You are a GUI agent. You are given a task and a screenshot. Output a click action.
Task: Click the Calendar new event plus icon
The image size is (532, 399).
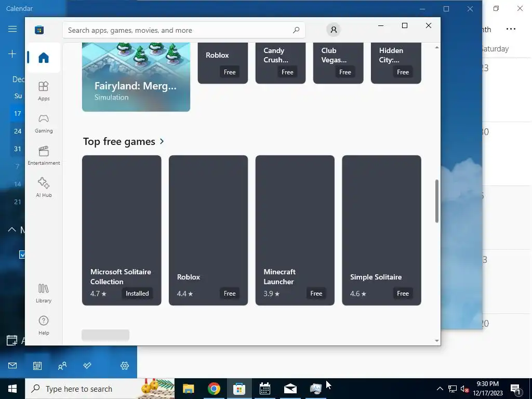pyautogui.click(x=12, y=54)
